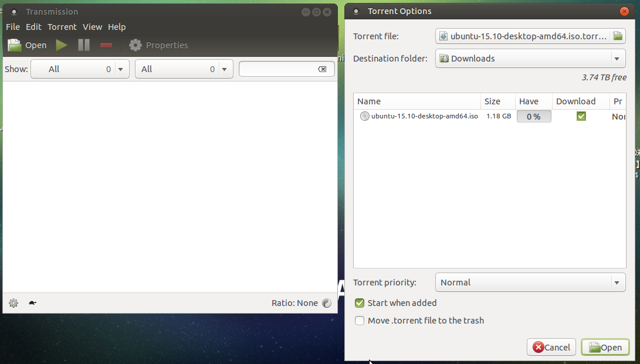Image resolution: width=640 pixels, height=364 pixels.
Task: Sort file list by Size column header
Action: (498, 101)
